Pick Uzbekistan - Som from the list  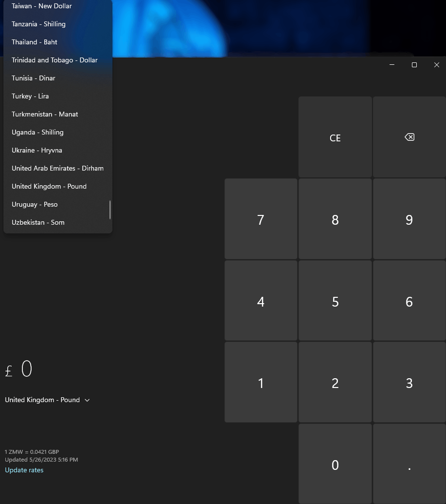[58, 222]
